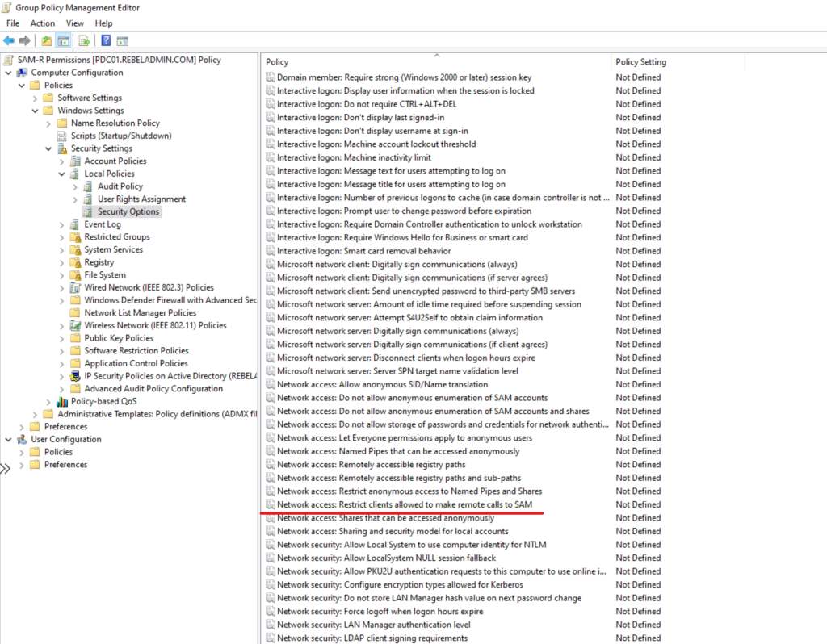Click the Group Policy Management Editor title icon
Screen dimensions: 827x644
(x=6, y=7)
